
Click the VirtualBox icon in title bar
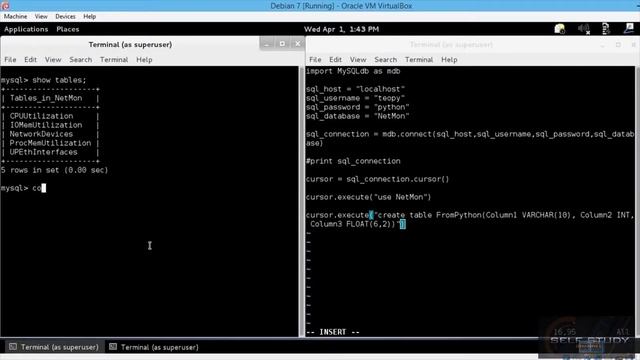click(x=5, y=6)
